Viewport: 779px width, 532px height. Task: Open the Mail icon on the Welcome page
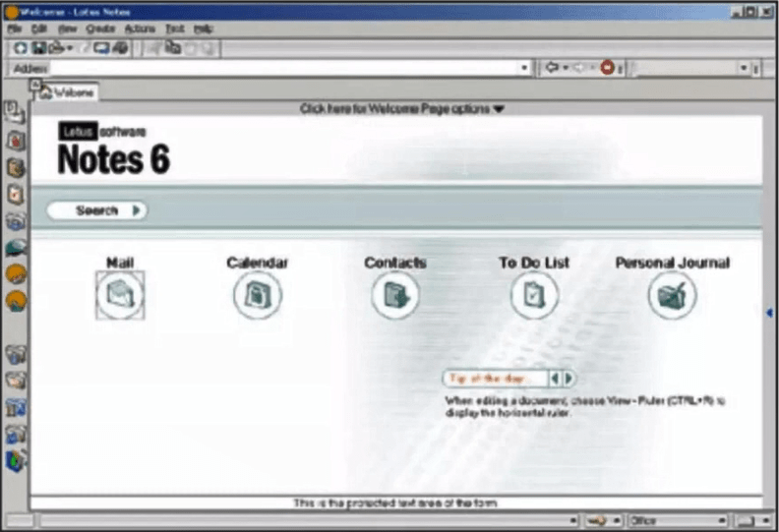point(120,295)
